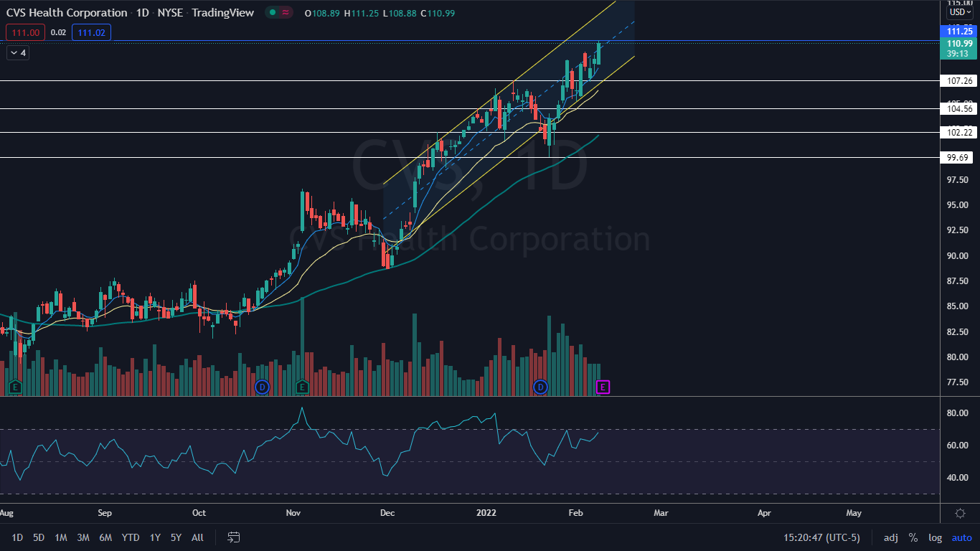Select the 6M time range
This screenshot has width=980, height=551.
(x=105, y=537)
